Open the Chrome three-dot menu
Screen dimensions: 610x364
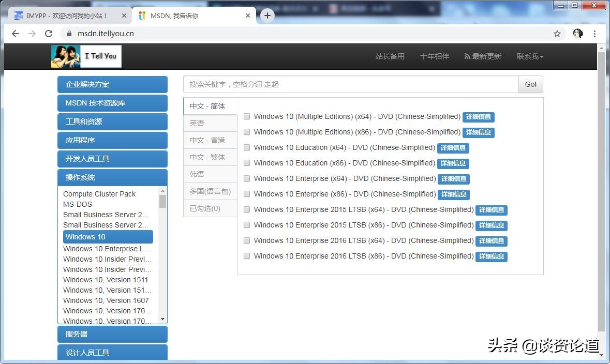point(594,34)
